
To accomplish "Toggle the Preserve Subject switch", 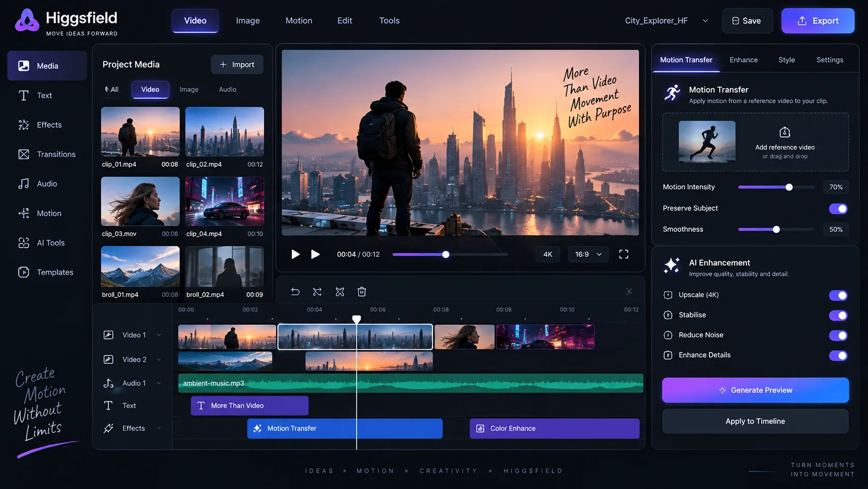I will tap(838, 209).
